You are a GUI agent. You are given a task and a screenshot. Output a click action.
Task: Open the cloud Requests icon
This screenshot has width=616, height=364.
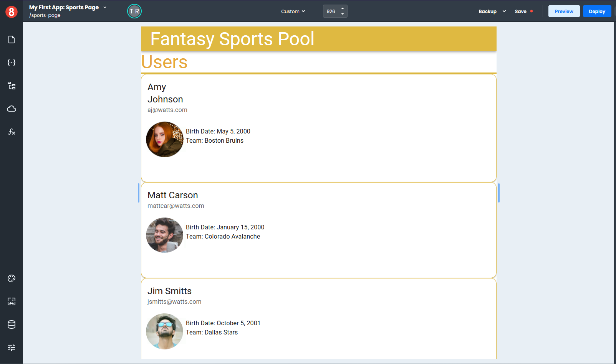(12, 109)
